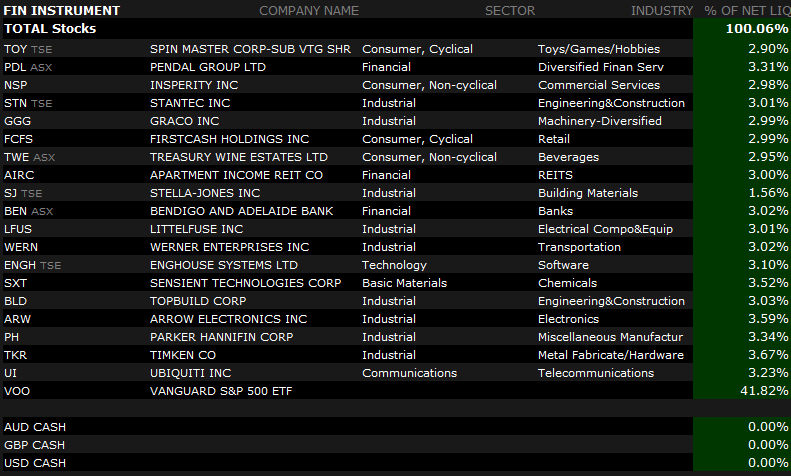Select the REITS industry cell
791x476 pixels.
(555, 175)
